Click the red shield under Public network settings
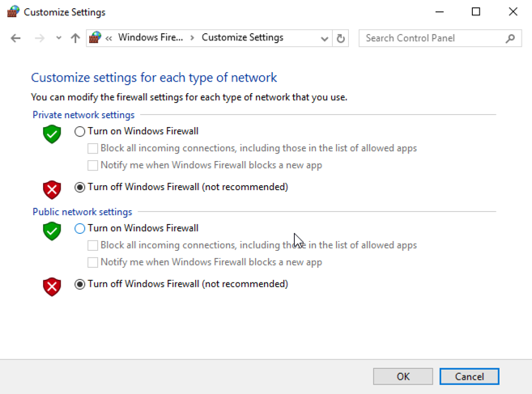The height and width of the screenshot is (394, 532). [52, 286]
